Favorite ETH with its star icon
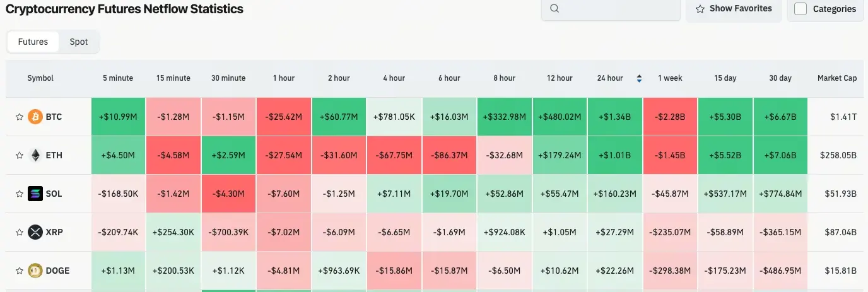Image resolution: width=868 pixels, height=292 pixels. (x=20, y=155)
